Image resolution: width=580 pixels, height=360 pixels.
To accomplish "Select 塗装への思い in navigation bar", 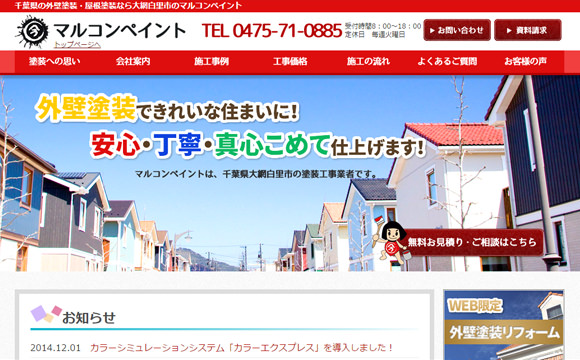I will tap(54, 61).
